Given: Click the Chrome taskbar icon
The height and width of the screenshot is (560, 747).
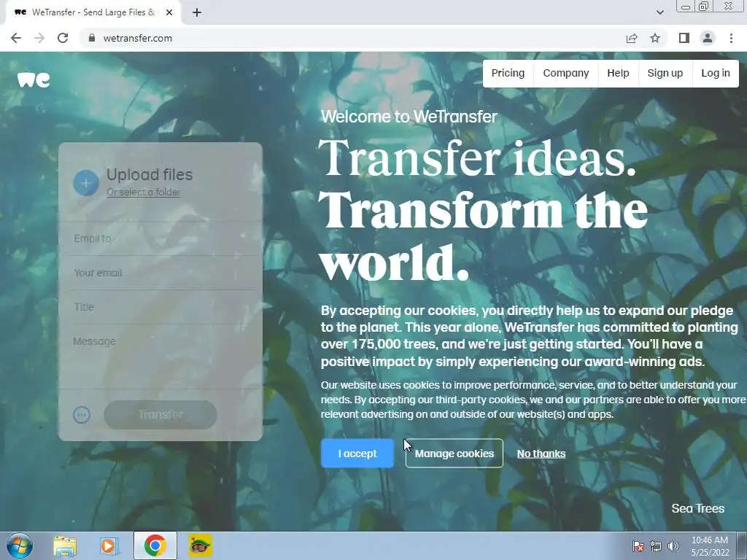Looking at the screenshot, I should click(155, 545).
